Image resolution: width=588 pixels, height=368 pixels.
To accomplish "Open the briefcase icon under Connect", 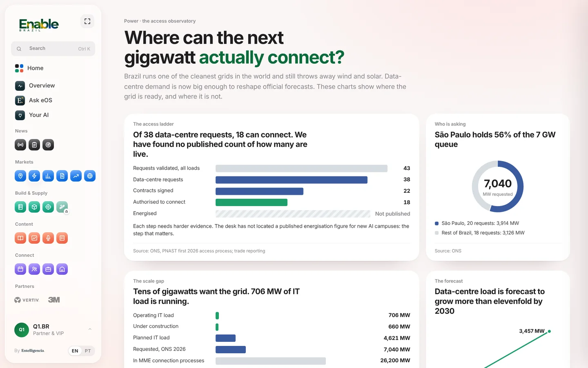I will pos(48,269).
